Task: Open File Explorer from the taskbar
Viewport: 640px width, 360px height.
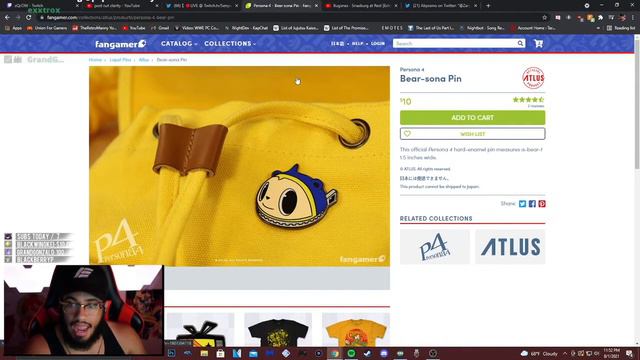Action: [204, 353]
